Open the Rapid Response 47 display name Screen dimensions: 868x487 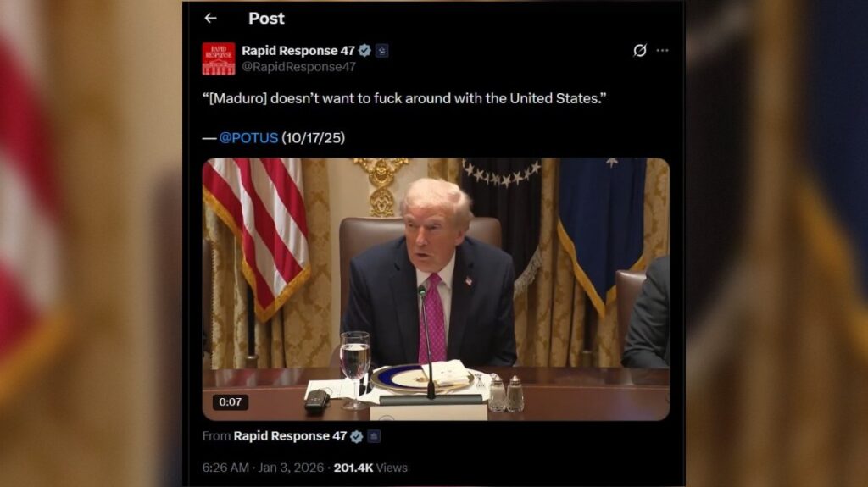[298, 50]
